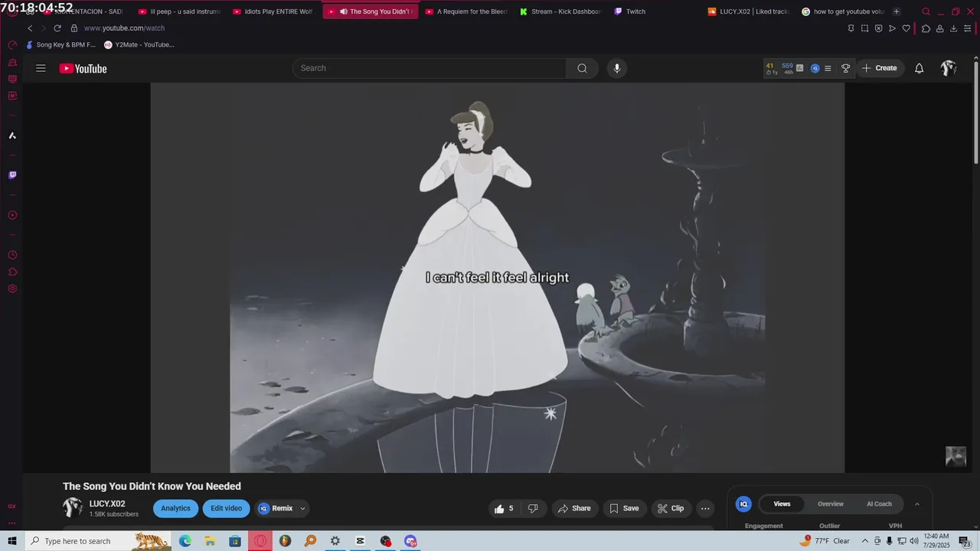The width and height of the screenshot is (980, 551).
Task: Switch to the lil peep tab
Action: click(x=179, y=11)
